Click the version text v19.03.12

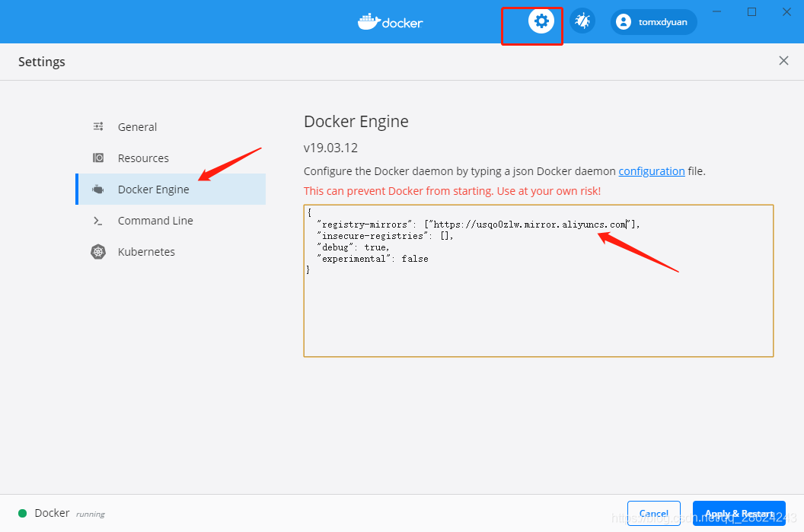(x=330, y=148)
